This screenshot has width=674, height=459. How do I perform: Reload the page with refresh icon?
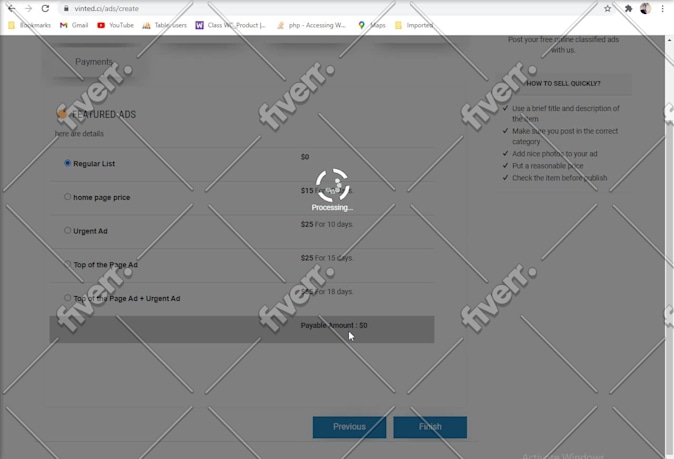tap(45, 8)
